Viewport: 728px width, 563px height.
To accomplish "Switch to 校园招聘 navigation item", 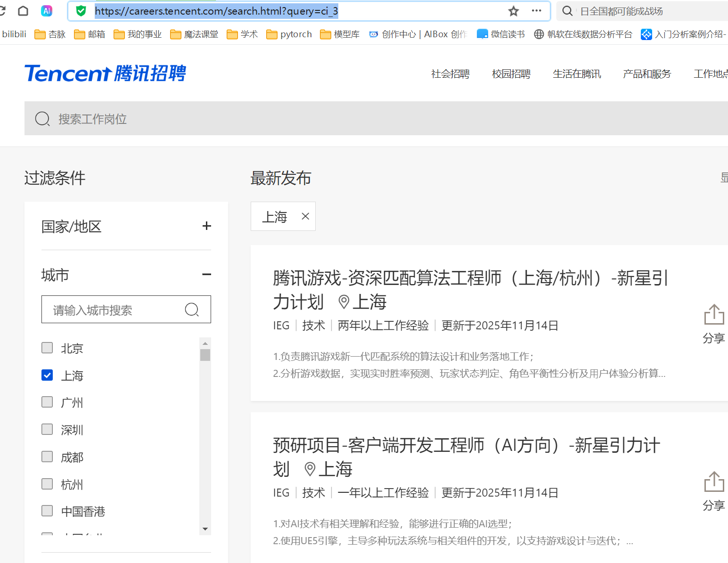I will tap(511, 73).
